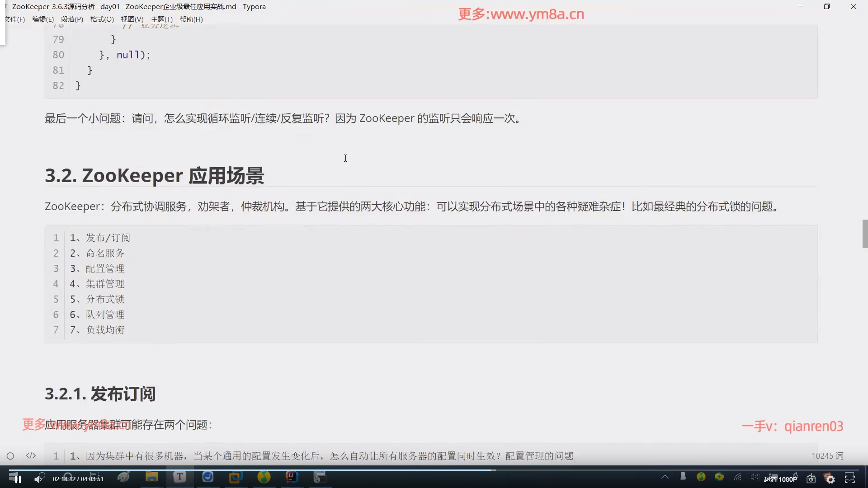The image size is (868, 488).
Task: Open IntelliJ IDEA from the taskbar
Action: [x=292, y=477]
